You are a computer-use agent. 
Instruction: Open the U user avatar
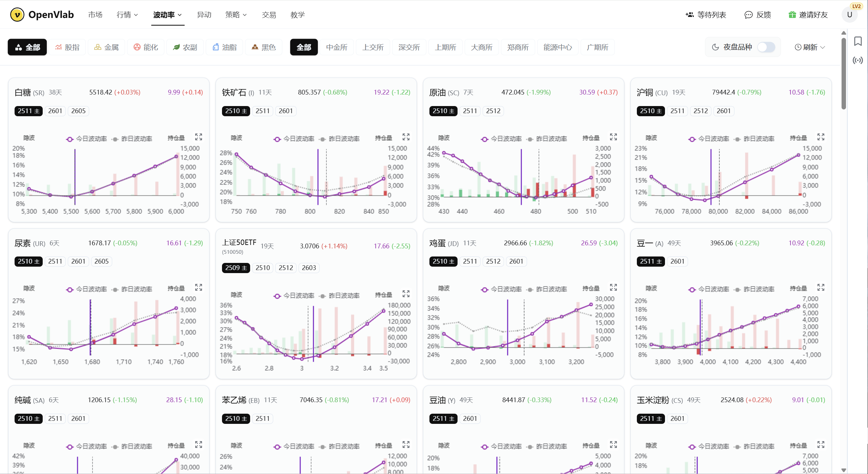pyautogui.click(x=849, y=15)
